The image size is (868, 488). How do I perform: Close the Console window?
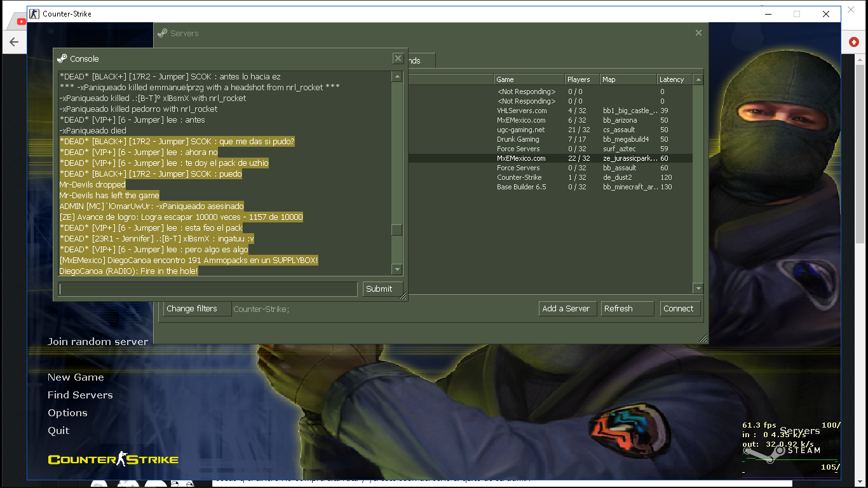[398, 58]
